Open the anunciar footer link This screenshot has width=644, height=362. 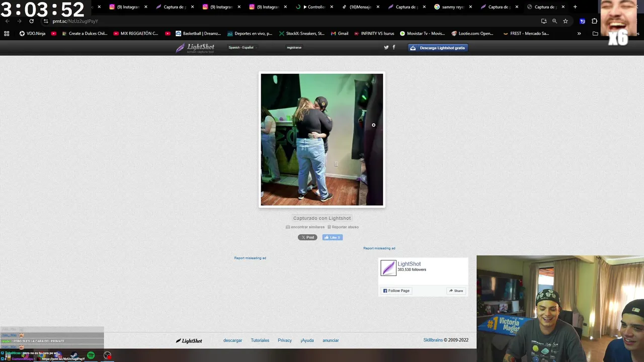click(x=331, y=340)
